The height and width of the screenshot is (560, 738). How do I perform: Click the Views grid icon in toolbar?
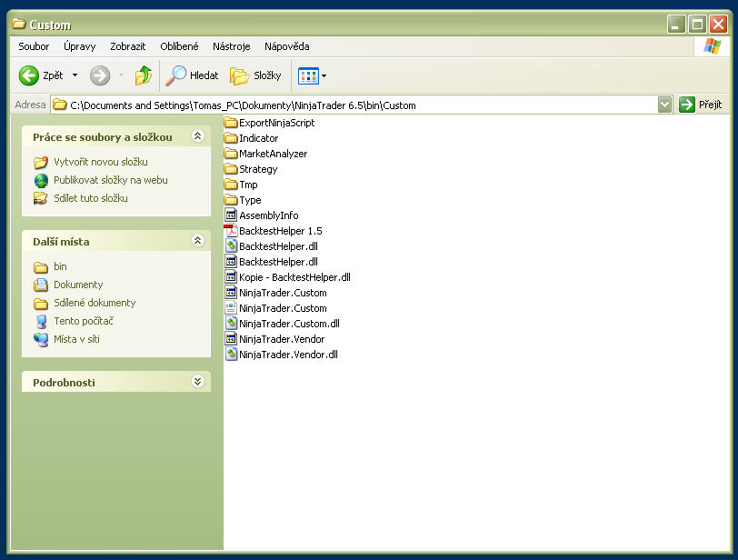tap(308, 75)
